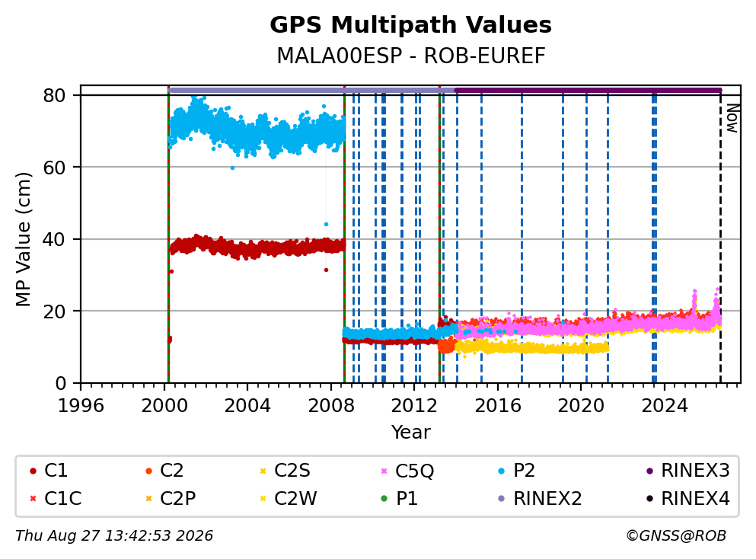
Task: Click the MALA00ESP - ROB-EUREF subtitle
Action: pyautogui.click(x=411, y=56)
